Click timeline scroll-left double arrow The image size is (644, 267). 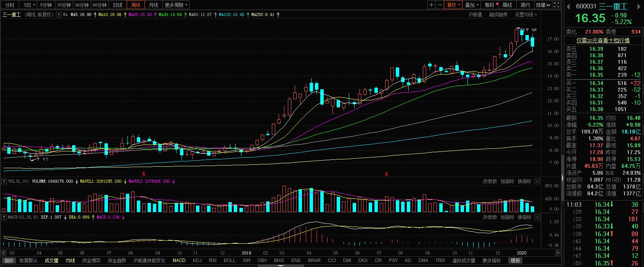coord(3,253)
